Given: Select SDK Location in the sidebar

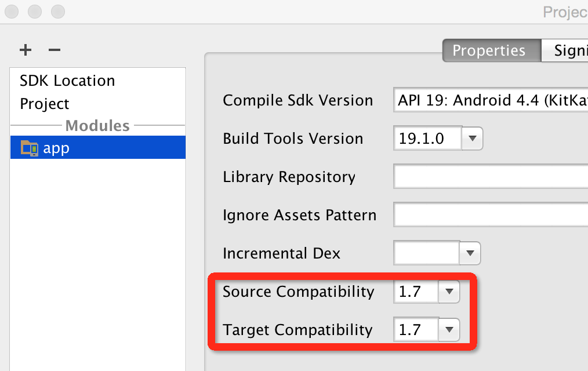Looking at the screenshot, I should 67,81.
